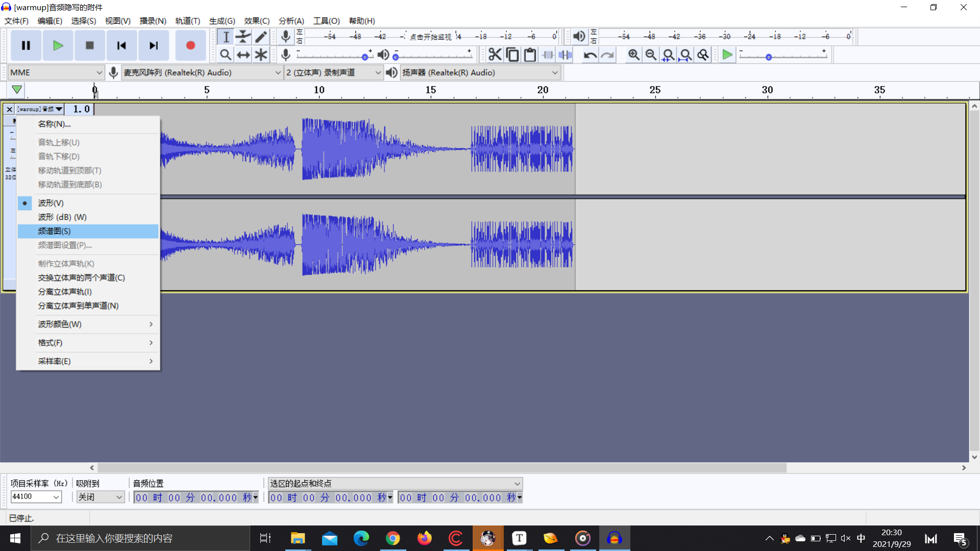Viewport: 980px width, 551px height.
Task: Click the play-at-speed slider handle
Action: [769, 57]
